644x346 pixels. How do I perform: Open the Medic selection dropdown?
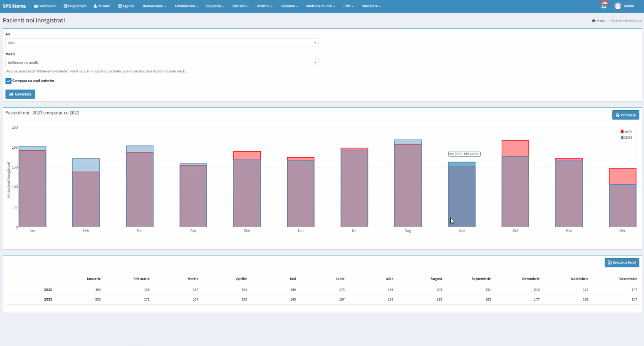(162, 63)
